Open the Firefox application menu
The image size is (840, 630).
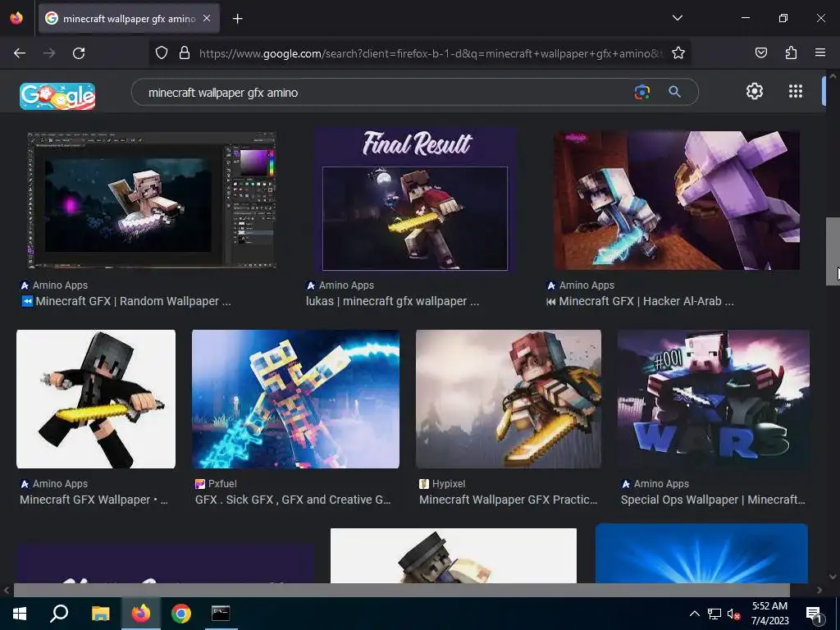coord(820,52)
